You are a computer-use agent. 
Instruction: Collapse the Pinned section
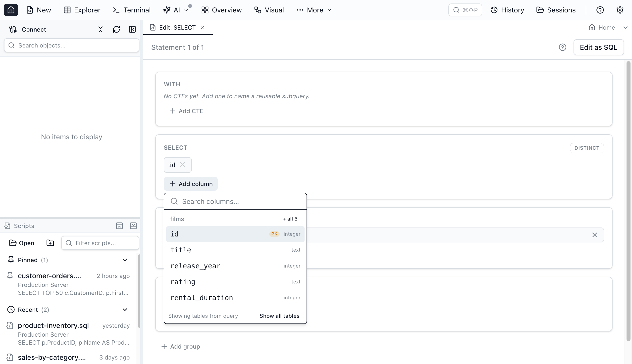coord(125,260)
